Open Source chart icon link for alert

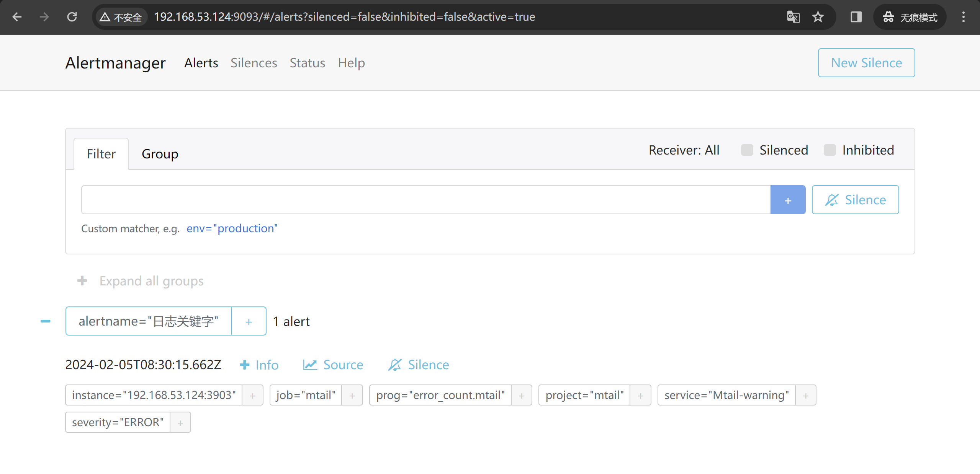pyautogui.click(x=310, y=365)
